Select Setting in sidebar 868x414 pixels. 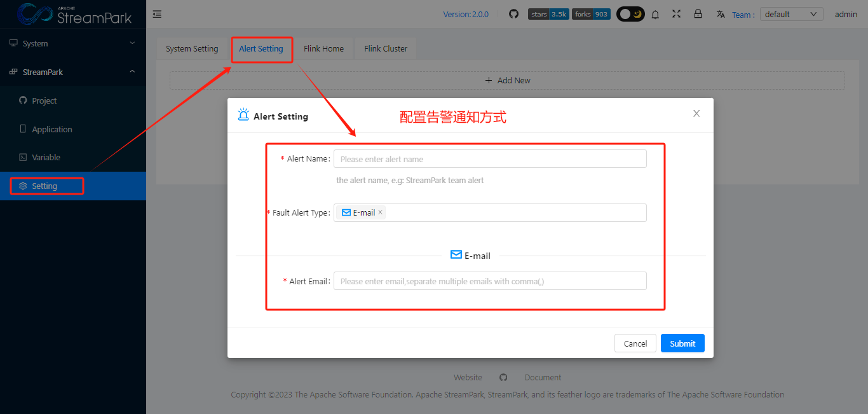pos(73,186)
